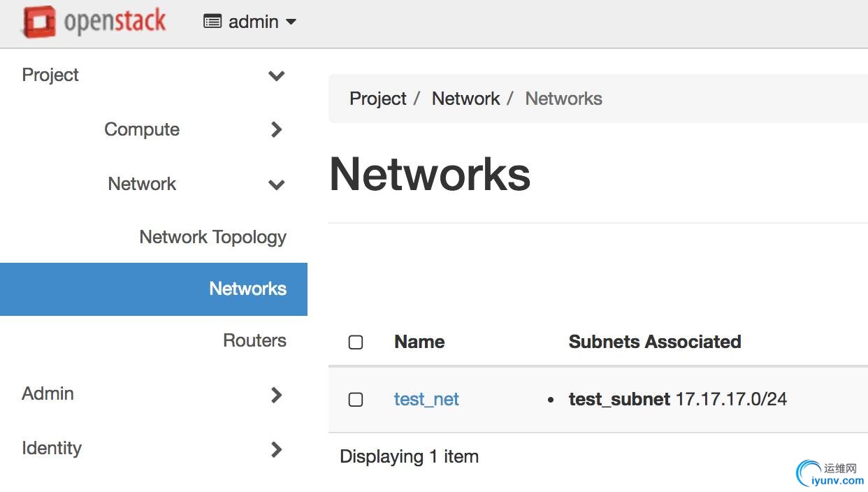Expand the Identity panel chevron
This screenshot has height=492, width=868.
(x=277, y=449)
